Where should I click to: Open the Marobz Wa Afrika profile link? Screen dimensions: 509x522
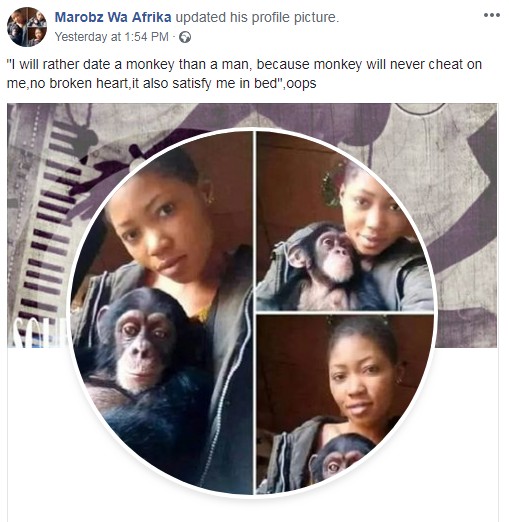pyautogui.click(x=113, y=17)
